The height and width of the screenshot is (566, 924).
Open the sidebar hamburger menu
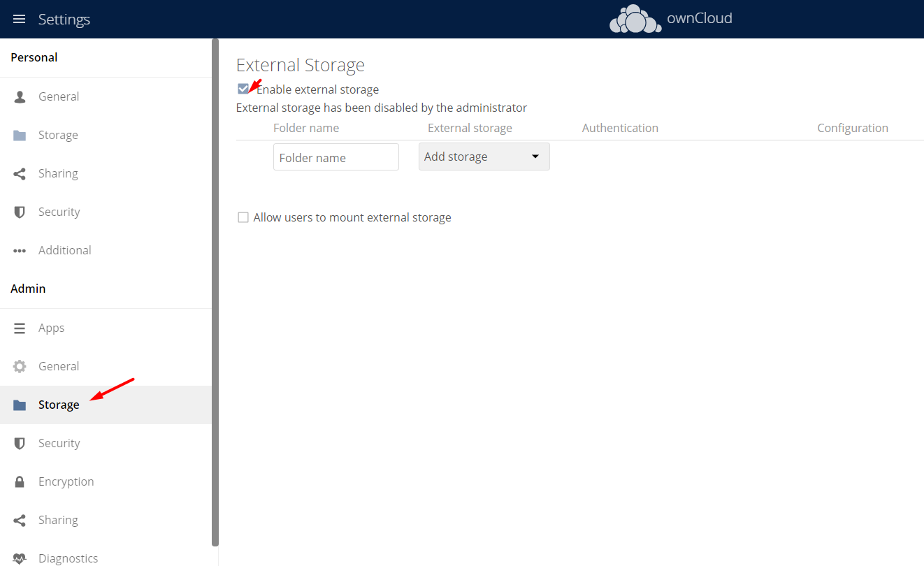pyautogui.click(x=19, y=19)
